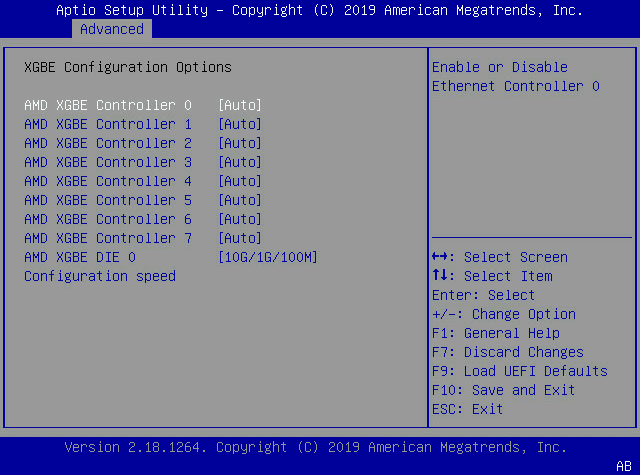Image resolution: width=640 pixels, height=475 pixels.
Task: Select AMD XGBE Controller 4 label
Action: (x=108, y=181)
